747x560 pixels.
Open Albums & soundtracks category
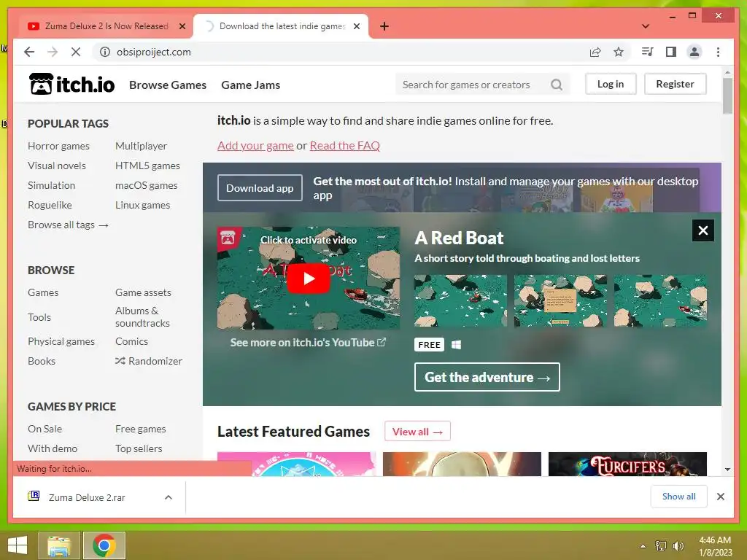(142, 316)
